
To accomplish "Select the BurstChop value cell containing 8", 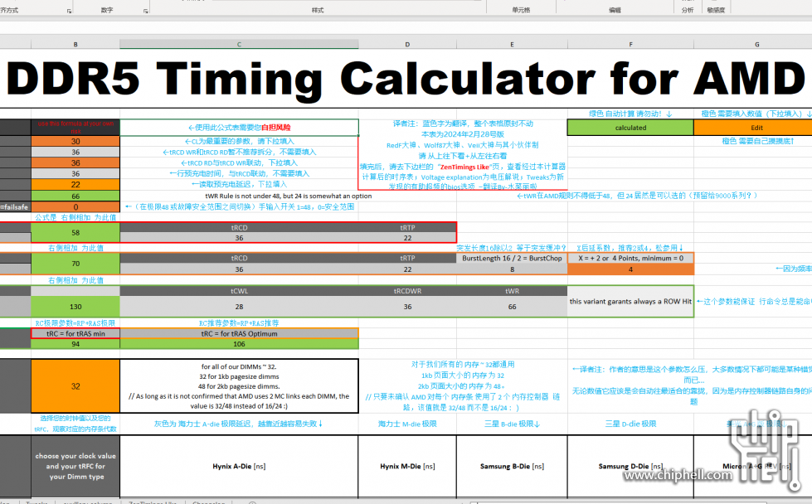I will click(512, 269).
